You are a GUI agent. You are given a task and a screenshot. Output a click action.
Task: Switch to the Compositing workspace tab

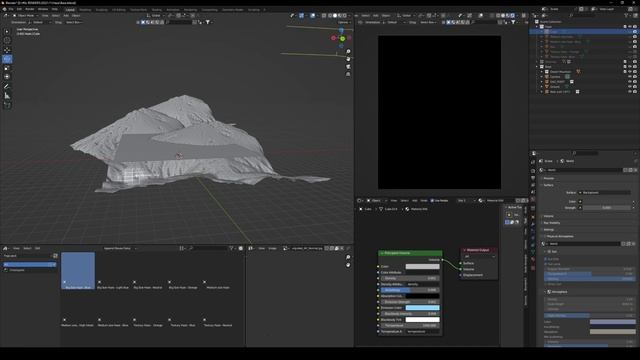tap(209, 9)
